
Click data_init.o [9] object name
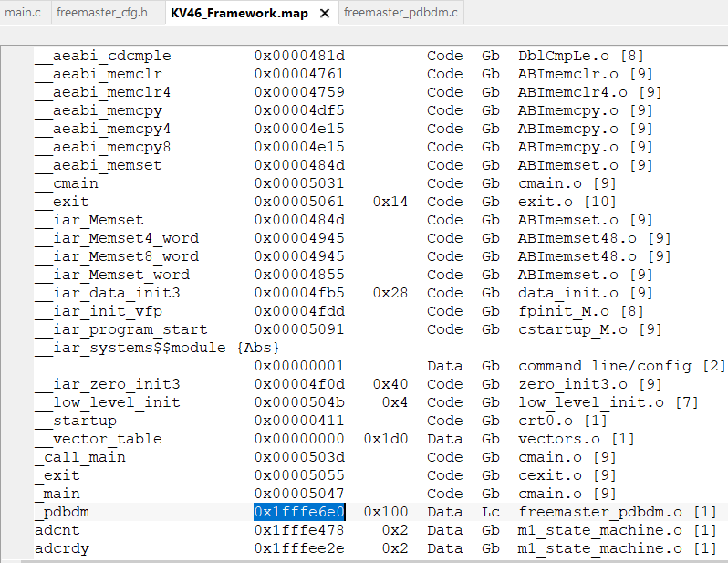tap(586, 293)
